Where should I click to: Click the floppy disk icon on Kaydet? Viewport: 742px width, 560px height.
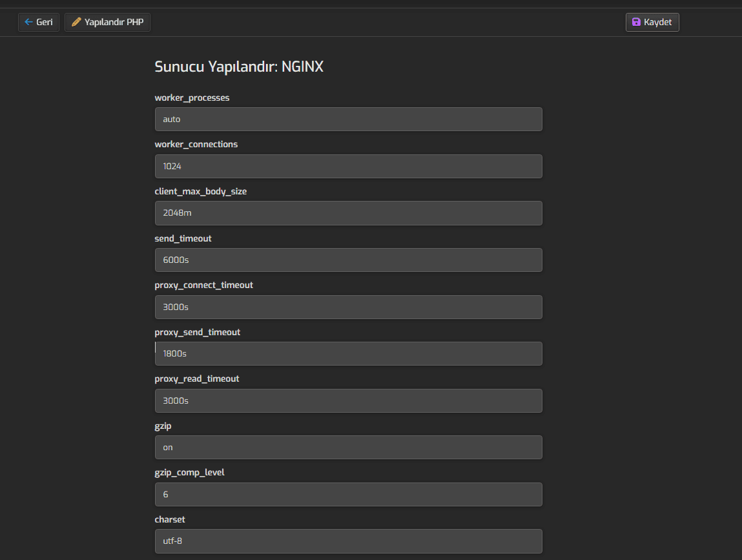tap(636, 22)
